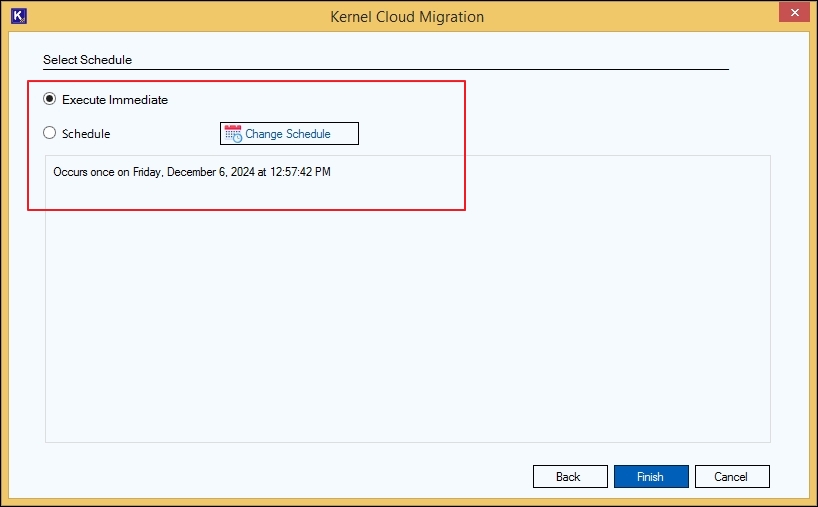This screenshot has height=507, width=818.
Task: Click the Finish button
Action: click(x=651, y=477)
